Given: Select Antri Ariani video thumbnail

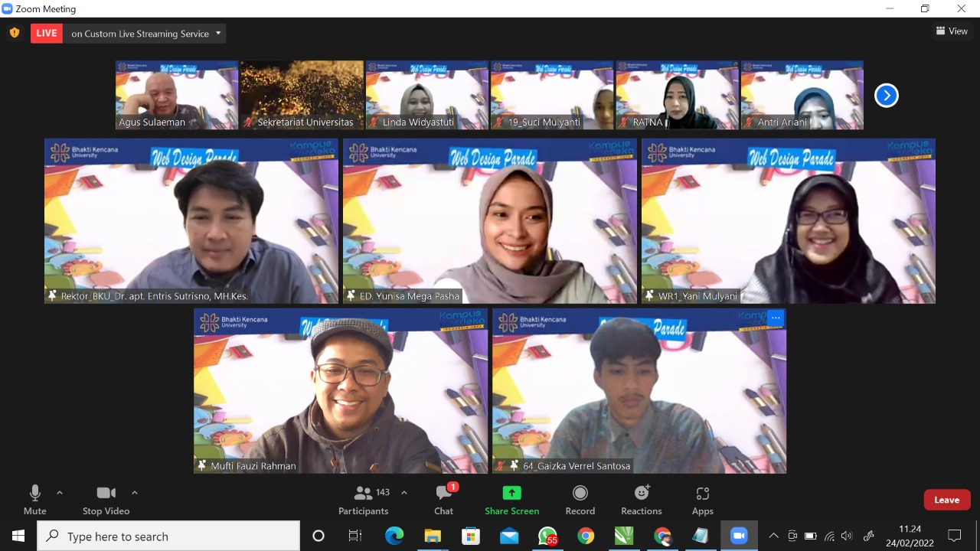Looking at the screenshot, I should [802, 95].
